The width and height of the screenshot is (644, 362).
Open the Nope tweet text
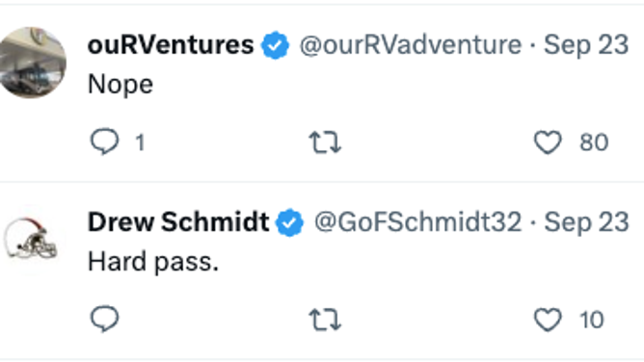point(121,85)
